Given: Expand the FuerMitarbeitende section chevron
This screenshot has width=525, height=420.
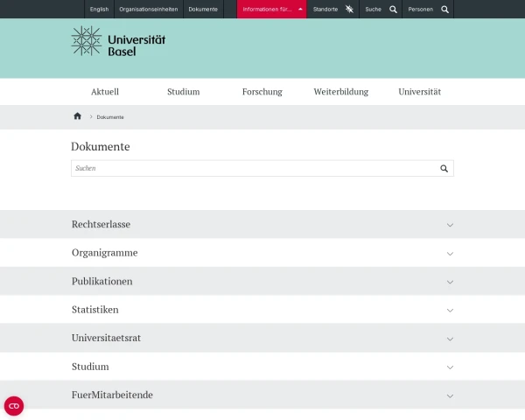Looking at the screenshot, I should coord(450,395).
